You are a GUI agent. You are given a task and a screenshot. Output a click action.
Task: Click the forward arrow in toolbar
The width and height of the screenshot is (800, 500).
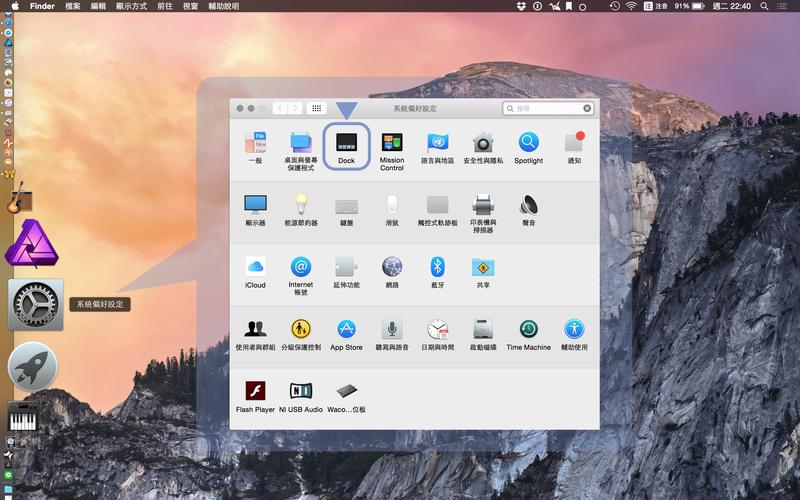(x=295, y=108)
